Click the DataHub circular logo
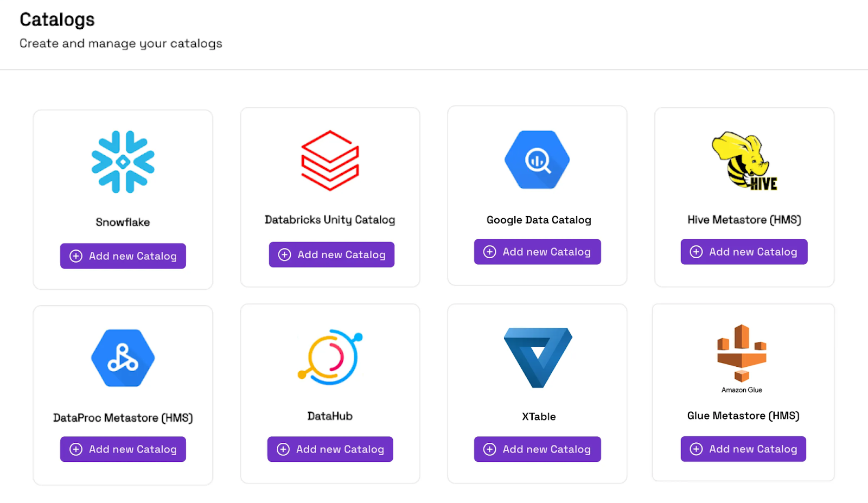 [x=330, y=357]
